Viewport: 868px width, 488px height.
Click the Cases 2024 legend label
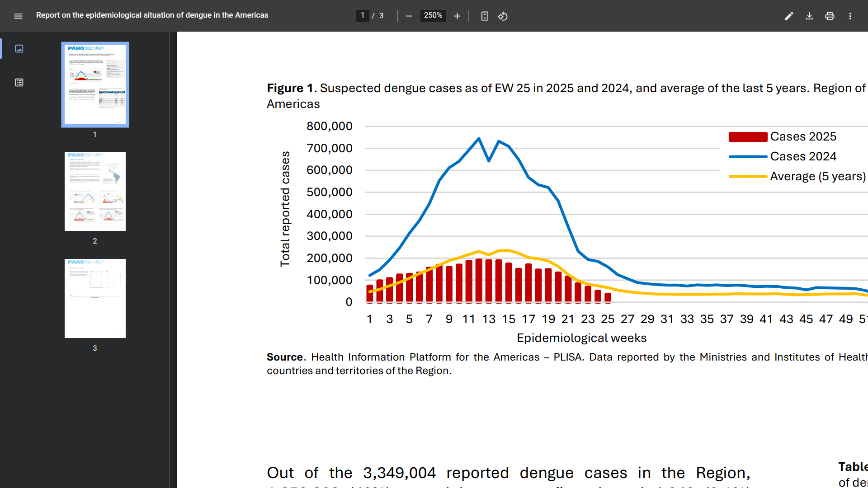pos(803,156)
